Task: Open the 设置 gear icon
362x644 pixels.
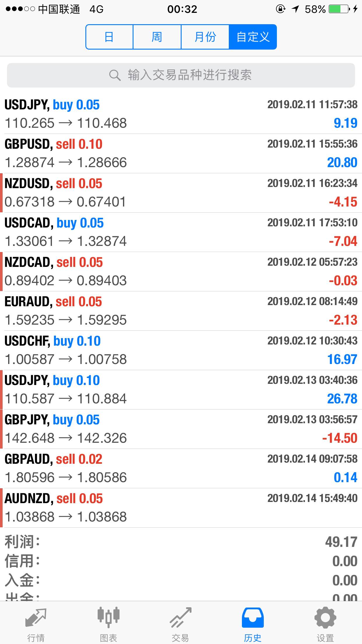Action: click(325, 617)
